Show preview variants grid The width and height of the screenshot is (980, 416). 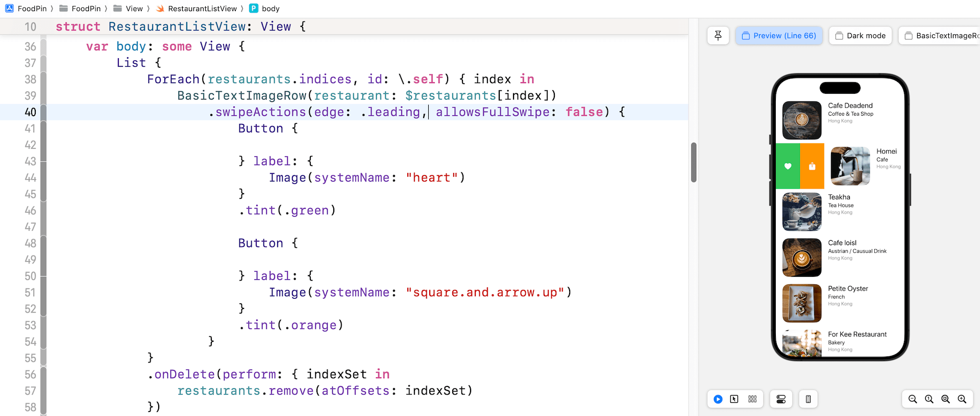752,399
